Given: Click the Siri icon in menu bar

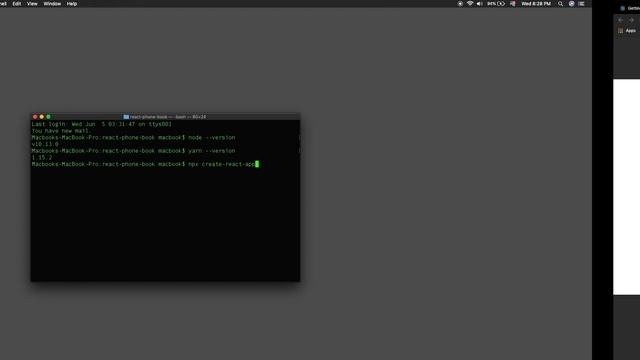Looking at the screenshot, I should (x=571, y=4).
